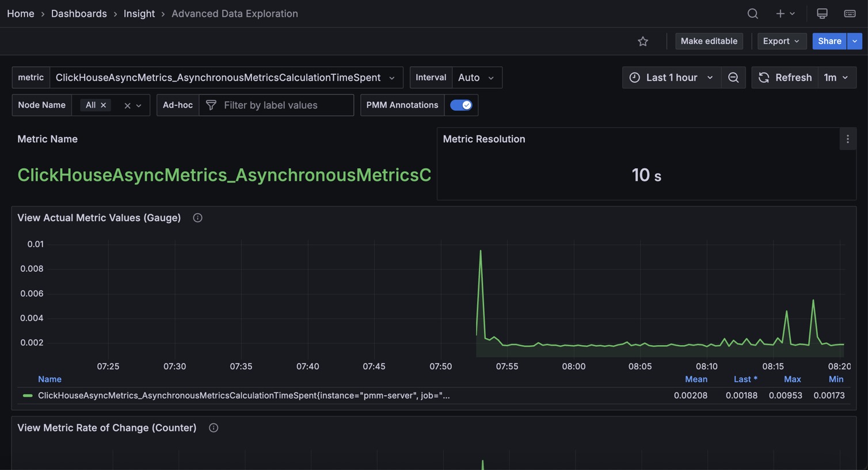
Task: Star this dashboard as a favorite
Action: coord(642,41)
